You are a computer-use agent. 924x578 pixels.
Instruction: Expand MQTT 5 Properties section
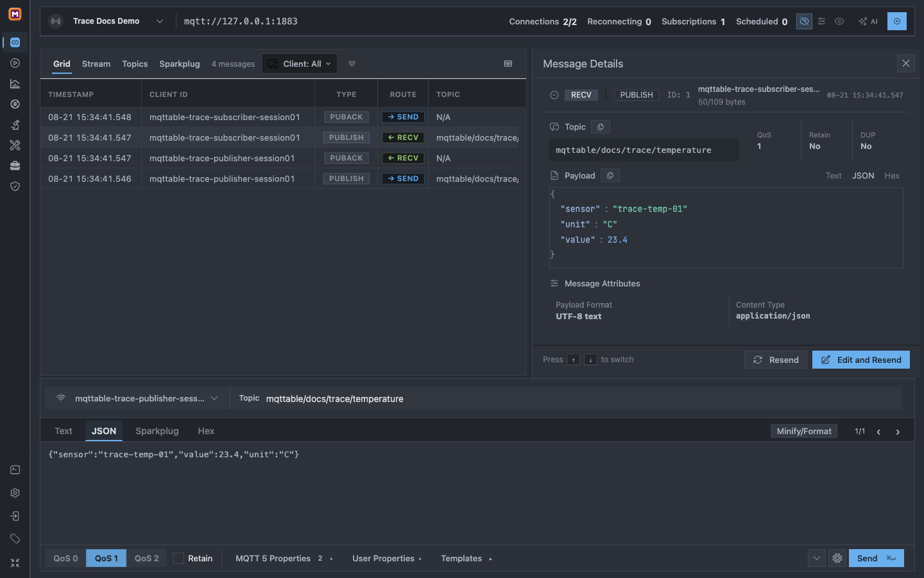(x=284, y=558)
